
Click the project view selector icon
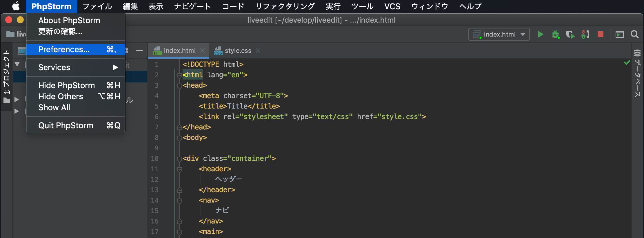coord(22,51)
